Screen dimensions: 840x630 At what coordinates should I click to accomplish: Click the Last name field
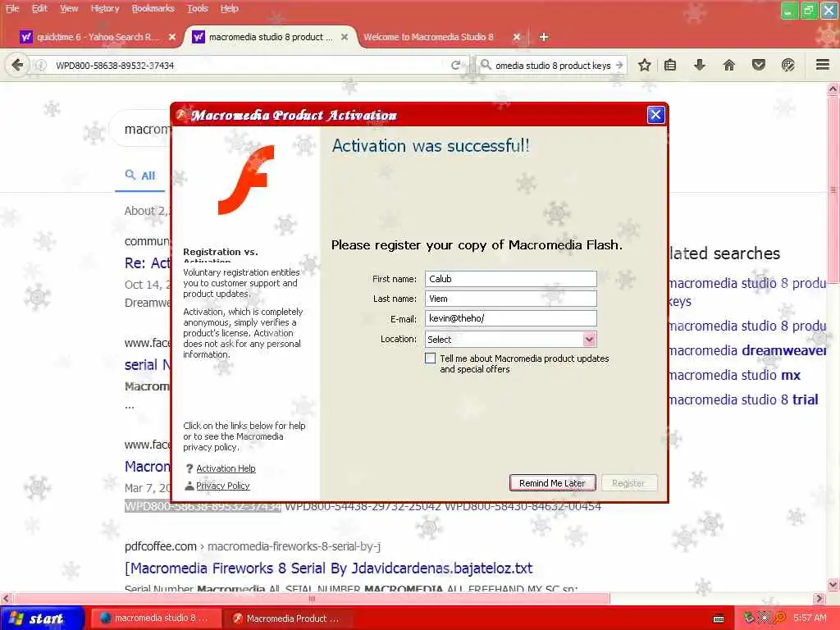pyautogui.click(x=510, y=299)
